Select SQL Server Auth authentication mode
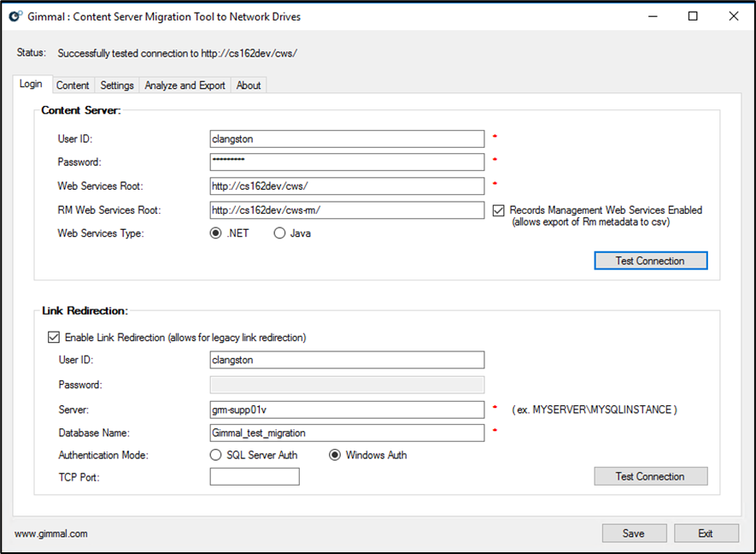This screenshot has width=756, height=554. [216, 455]
